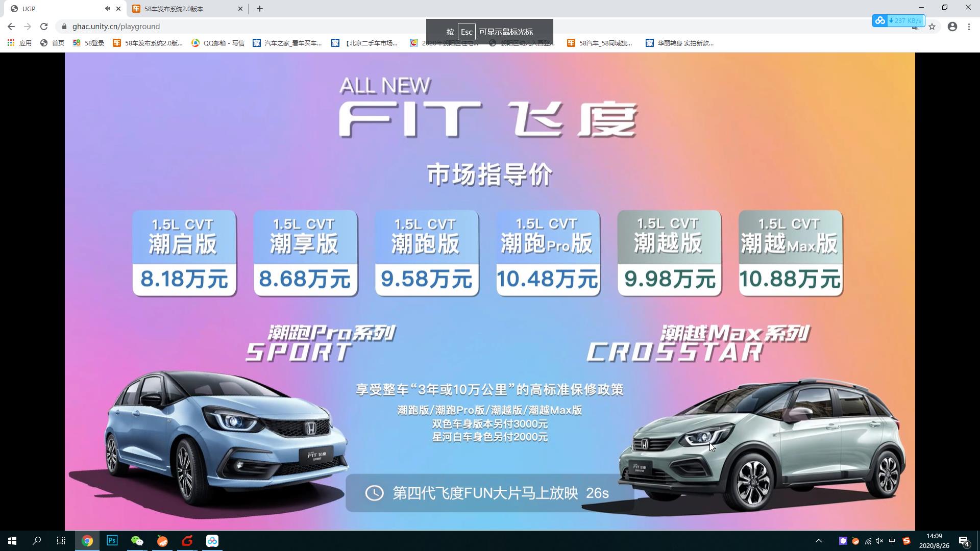Switch to 58车发布系统2.0版本 tab
980x551 pixels.
click(181, 9)
